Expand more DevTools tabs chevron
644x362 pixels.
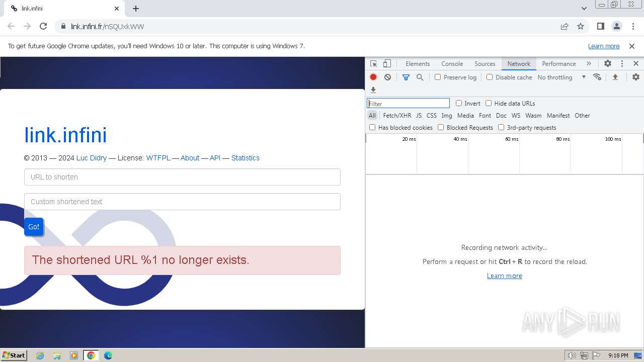point(589,64)
